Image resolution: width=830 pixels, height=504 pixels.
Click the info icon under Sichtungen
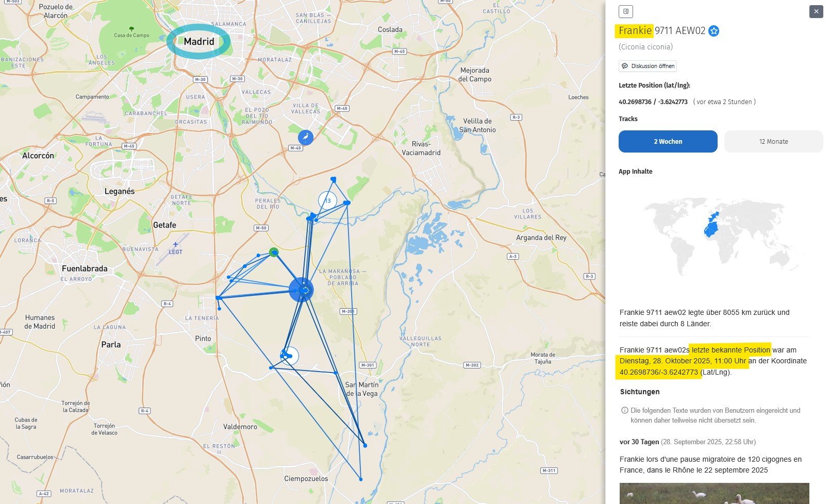624,411
